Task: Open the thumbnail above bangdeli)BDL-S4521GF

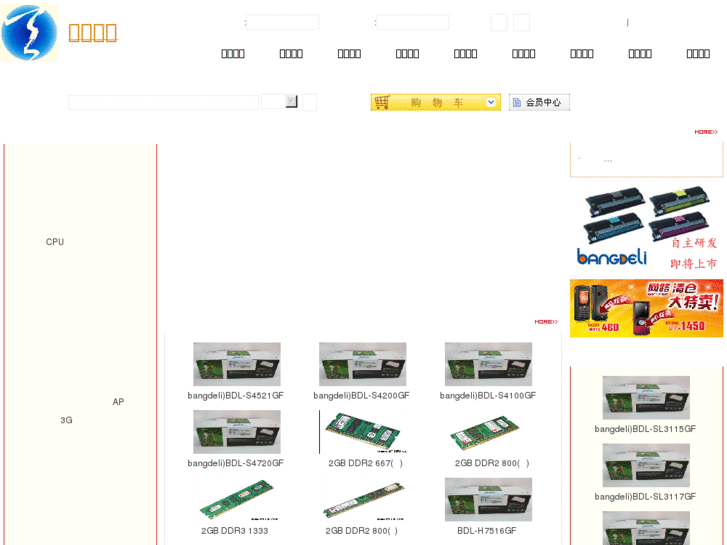Action: point(237,364)
